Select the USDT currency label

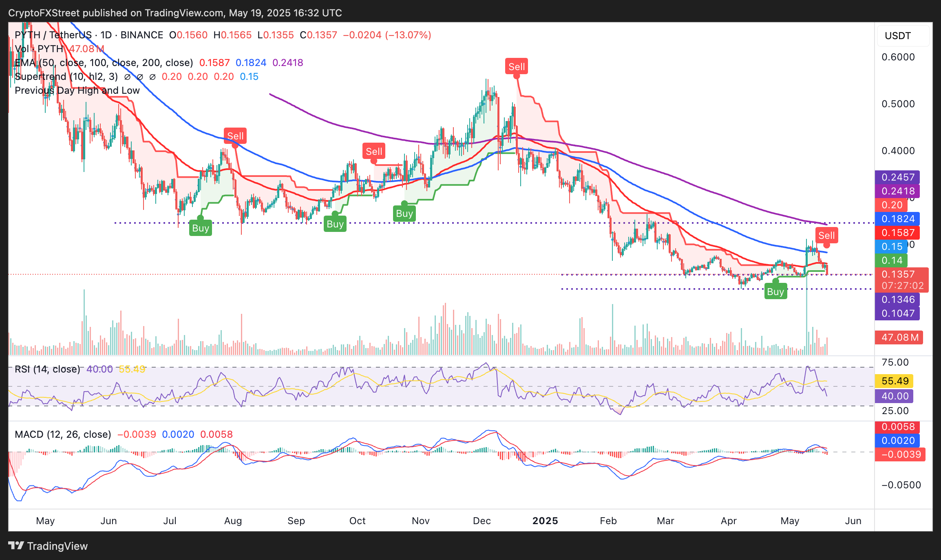(897, 35)
